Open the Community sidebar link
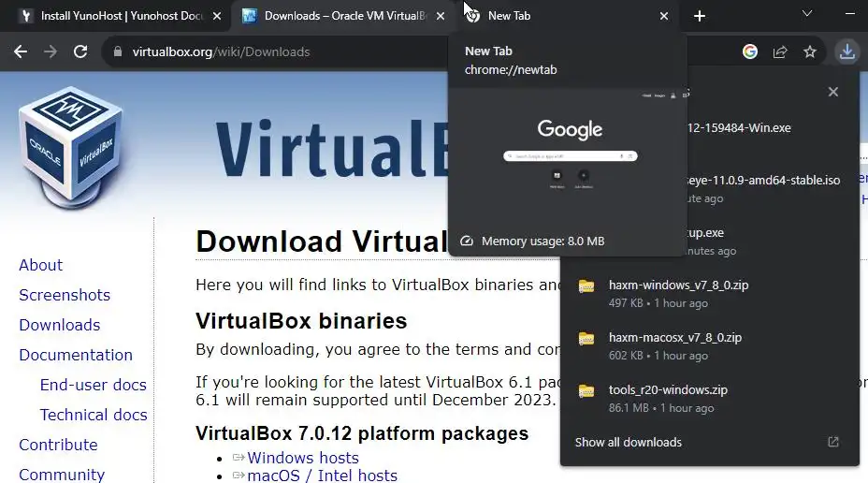 (62, 475)
